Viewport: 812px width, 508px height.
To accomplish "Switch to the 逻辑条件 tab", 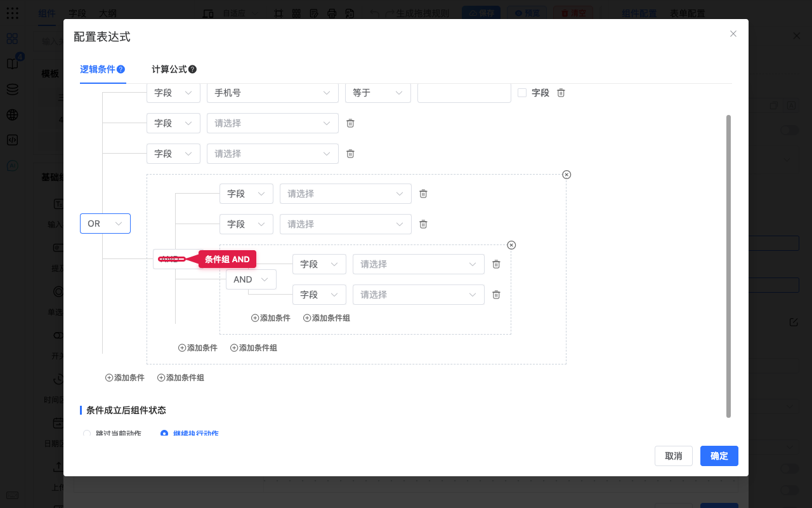I will coord(97,69).
